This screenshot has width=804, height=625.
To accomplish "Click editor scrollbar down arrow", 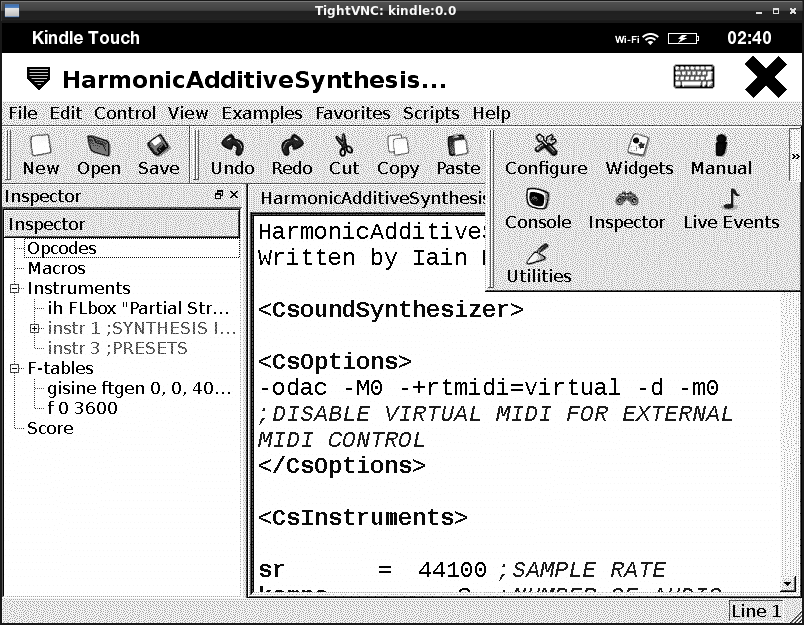I will (x=788, y=583).
